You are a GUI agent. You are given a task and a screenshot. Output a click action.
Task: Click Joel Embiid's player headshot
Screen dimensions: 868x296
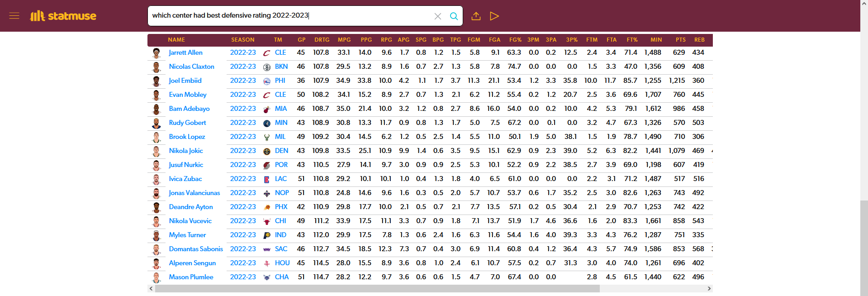[x=157, y=81]
